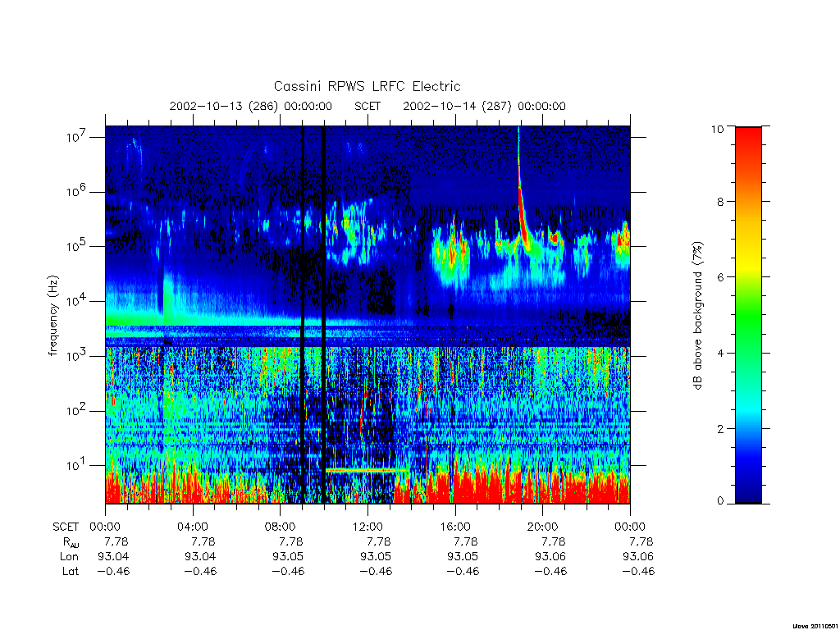The image size is (840, 630).
Task: Click the '08:00' time tick label
Action: pos(281,527)
